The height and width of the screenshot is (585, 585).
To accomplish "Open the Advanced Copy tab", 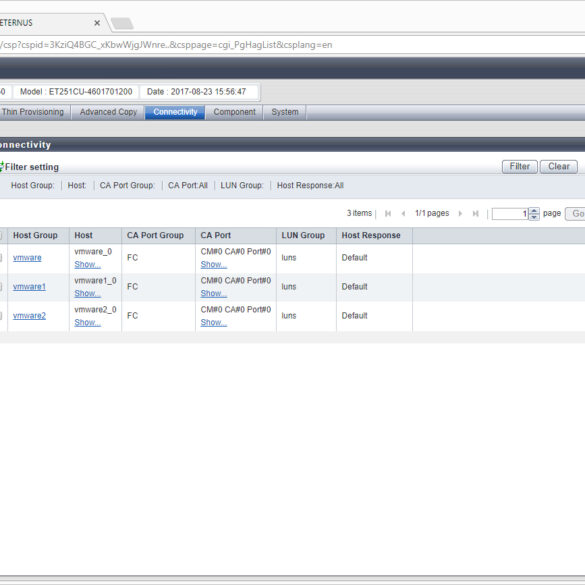I will click(x=108, y=112).
